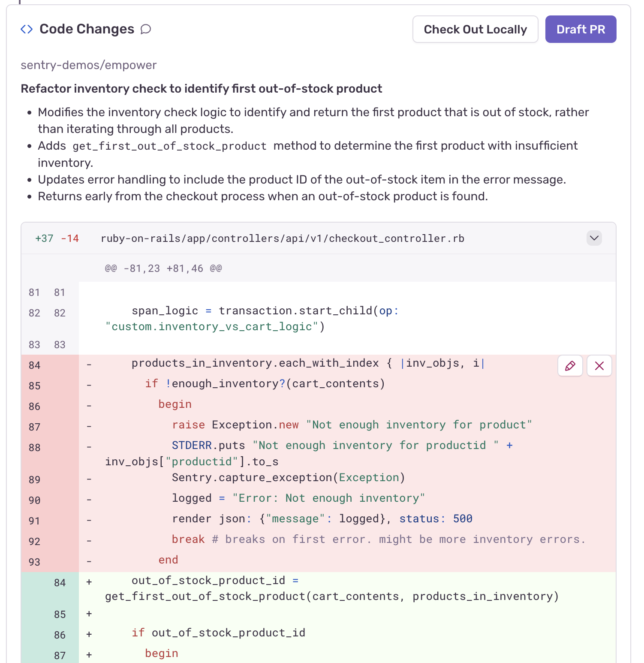This screenshot has height=663, width=644.
Task: Click the +37 additions count
Action: pos(43,238)
